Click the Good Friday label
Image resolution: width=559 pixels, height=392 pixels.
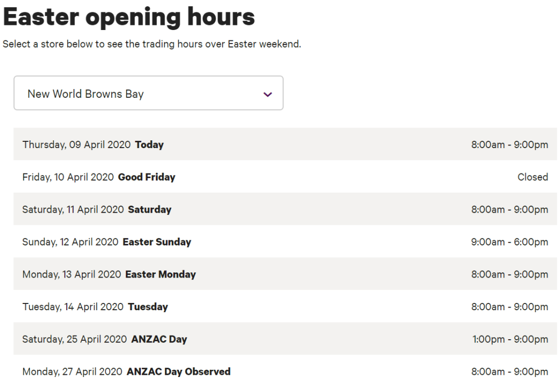pos(146,177)
